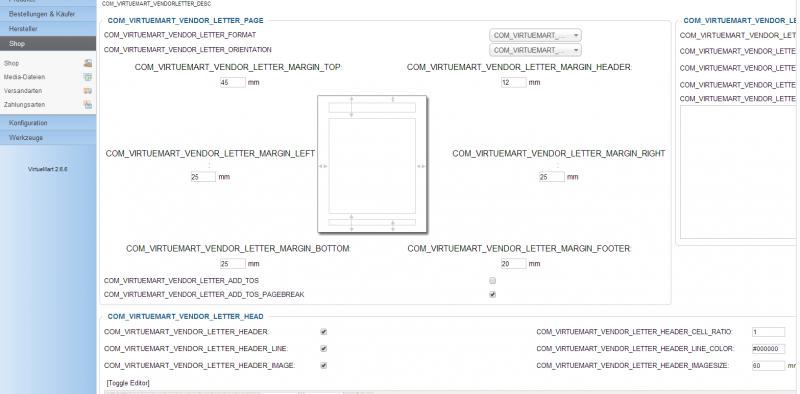Click the VirtueMart 2.0.6 version text
This screenshot has height=394, width=800.
(48, 169)
